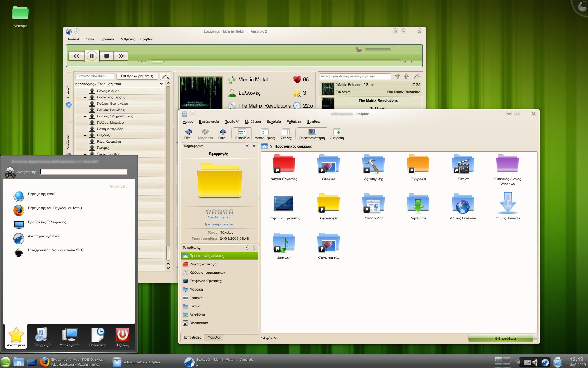Screen dimensions: 588x368
Task: Open the Ληφθέντα downloads folder icon
Action: pyautogui.click(x=418, y=207)
